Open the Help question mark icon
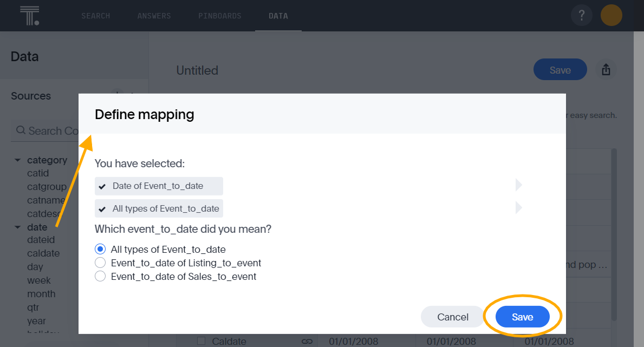 pyautogui.click(x=581, y=15)
